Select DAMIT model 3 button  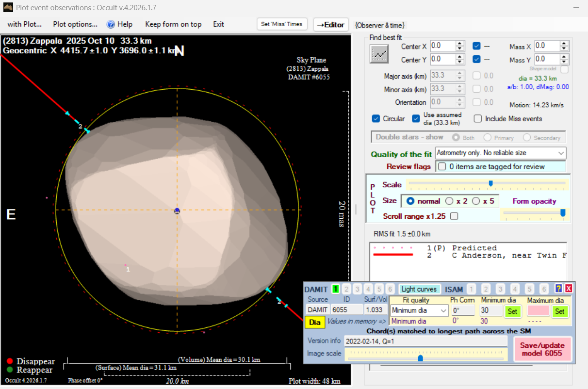coord(357,289)
